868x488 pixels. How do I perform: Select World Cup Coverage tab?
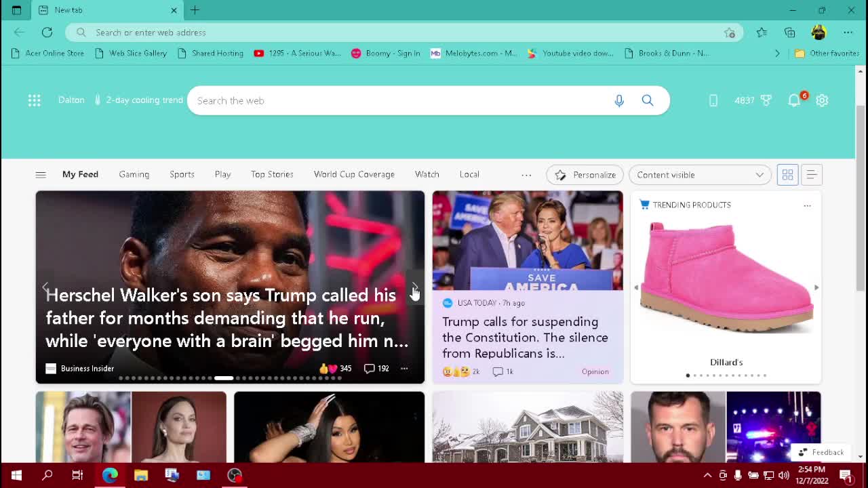354,174
